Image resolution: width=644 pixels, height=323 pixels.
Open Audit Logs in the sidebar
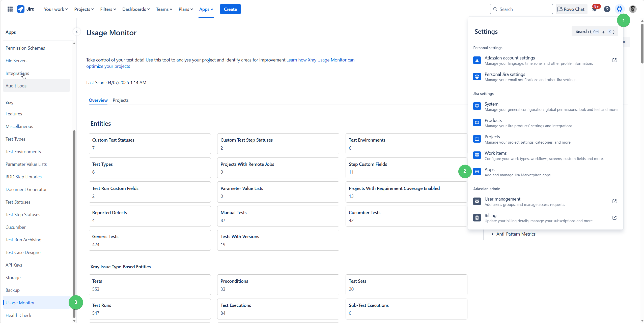coord(36,86)
